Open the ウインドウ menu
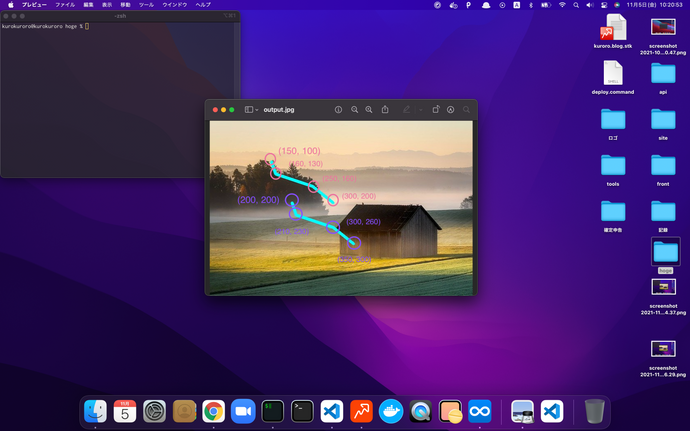The height and width of the screenshot is (431, 690). 175,5
